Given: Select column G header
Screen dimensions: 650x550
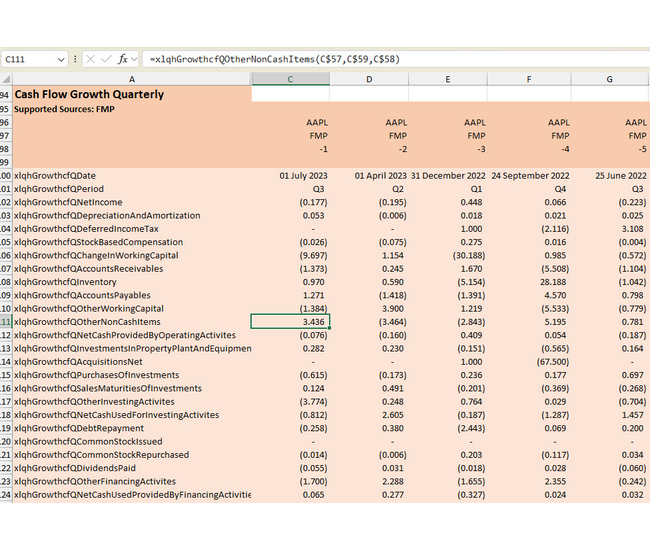Looking at the screenshot, I should 609,79.
